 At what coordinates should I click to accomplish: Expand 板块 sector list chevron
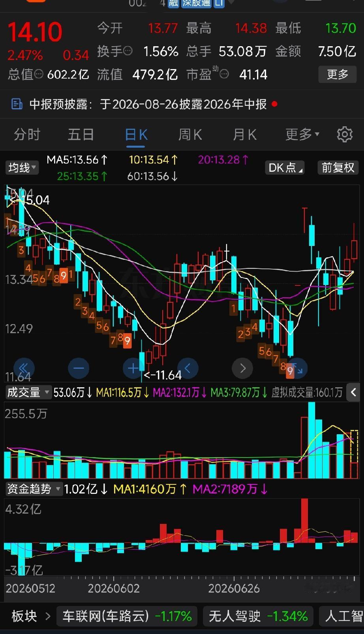point(48,616)
